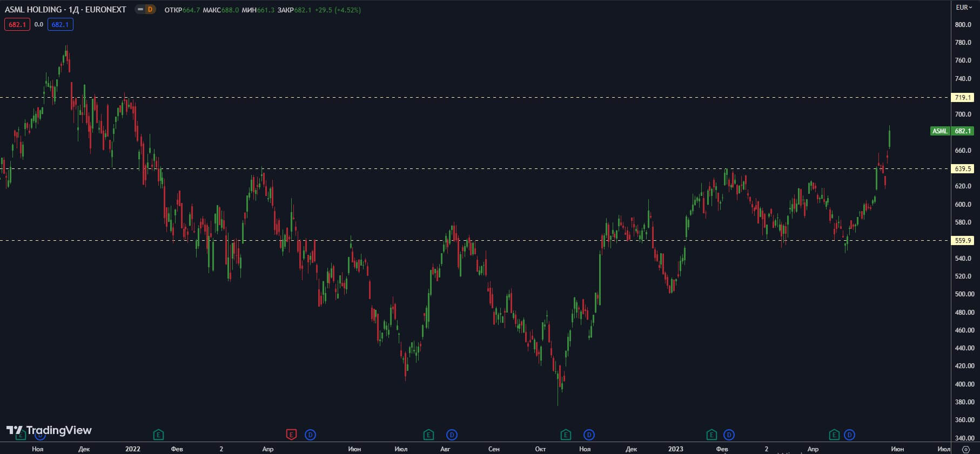This screenshot has width=980, height=454.
Task: Click the 2023 label on time axis
Action: 675,449
